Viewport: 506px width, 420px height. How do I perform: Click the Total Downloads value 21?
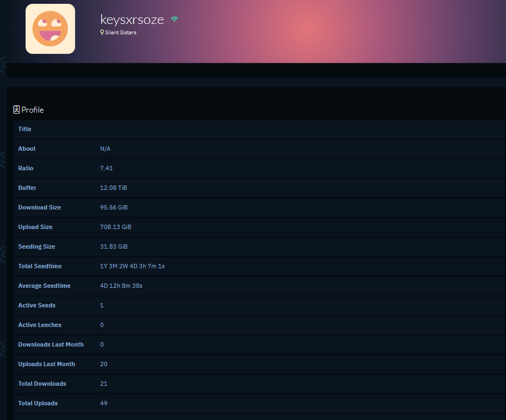pos(103,384)
